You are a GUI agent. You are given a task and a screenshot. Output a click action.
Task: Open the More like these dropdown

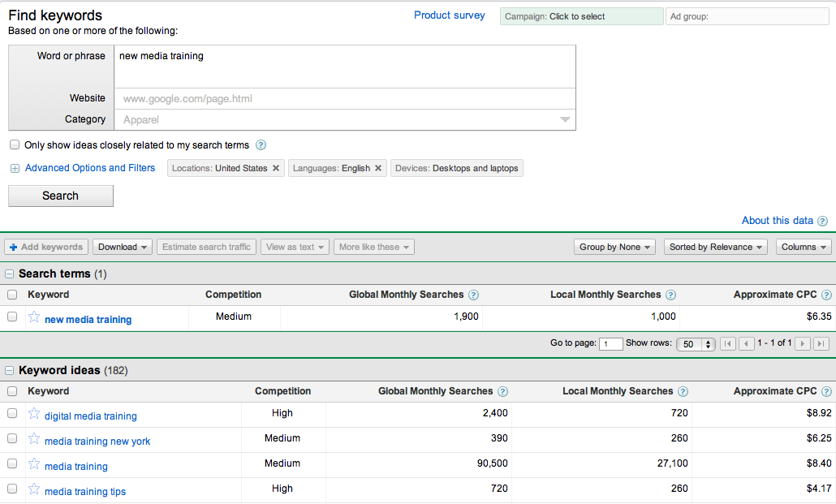(x=373, y=247)
